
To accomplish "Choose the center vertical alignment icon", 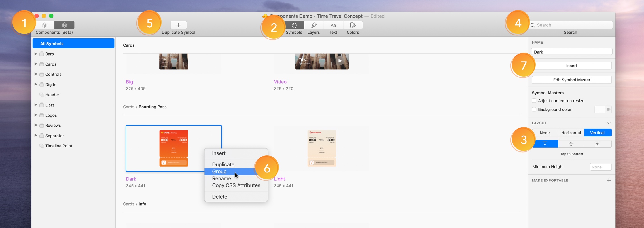I will pyautogui.click(x=571, y=144).
